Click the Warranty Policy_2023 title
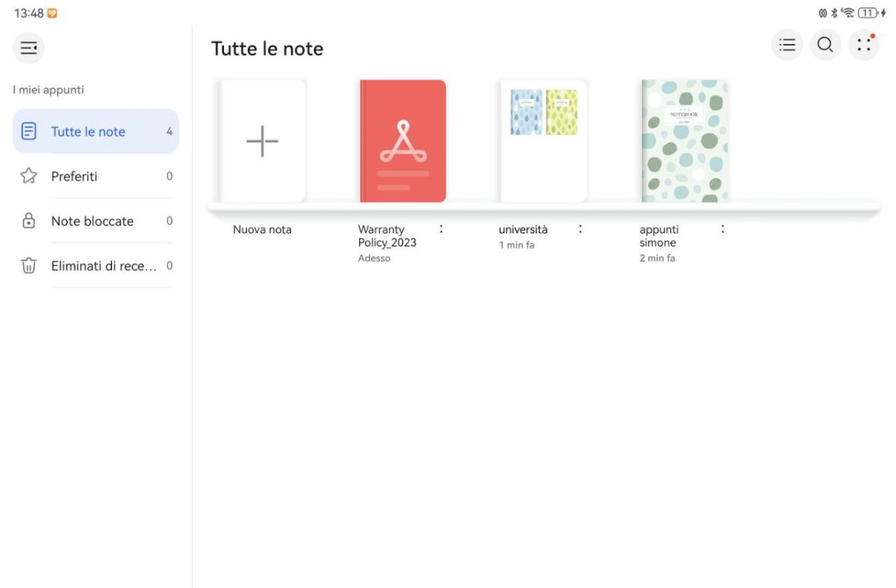Screen dimensions: 896x588 point(388,236)
